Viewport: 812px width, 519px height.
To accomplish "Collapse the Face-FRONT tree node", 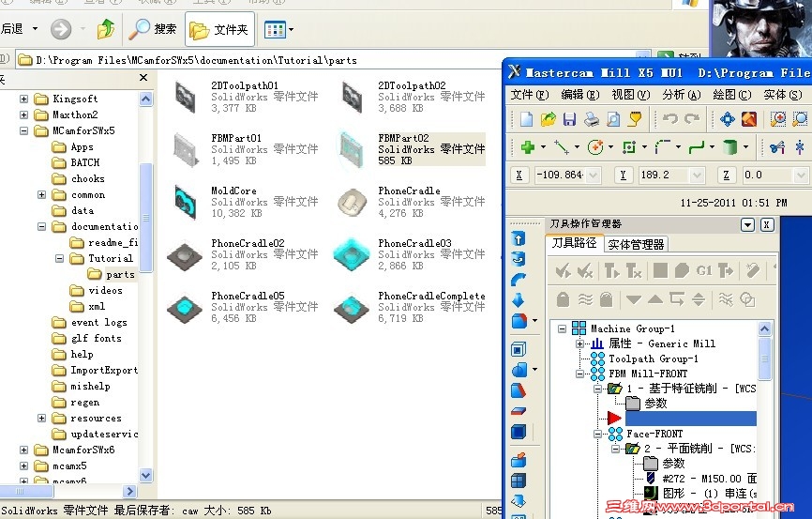I will coord(597,434).
